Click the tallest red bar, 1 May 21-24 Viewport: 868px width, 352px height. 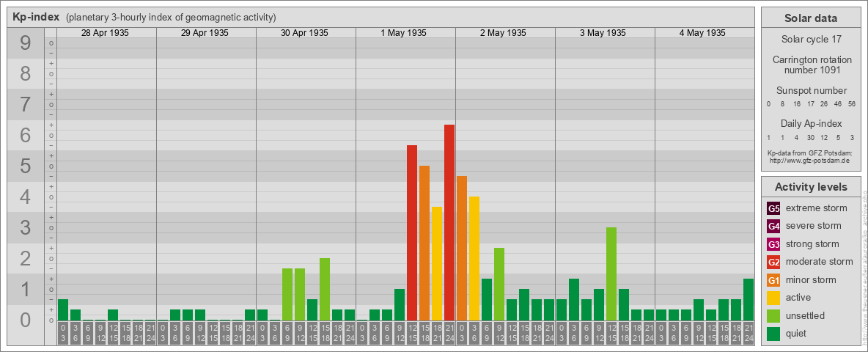tap(449, 222)
